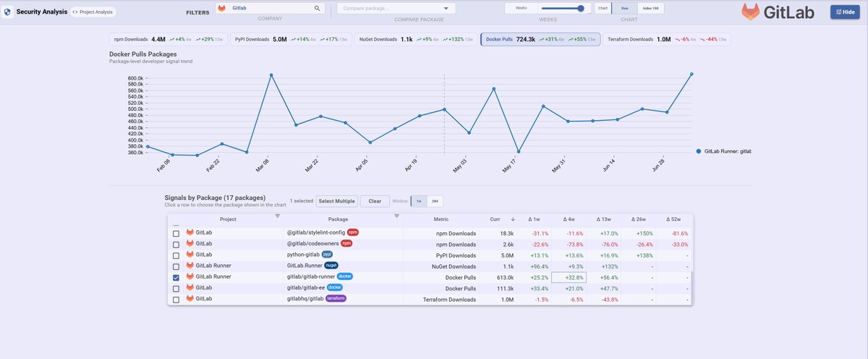This screenshot has height=359, width=868.
Task: Select the Docker Pulls metric card
Action: [x=540, y=40]
